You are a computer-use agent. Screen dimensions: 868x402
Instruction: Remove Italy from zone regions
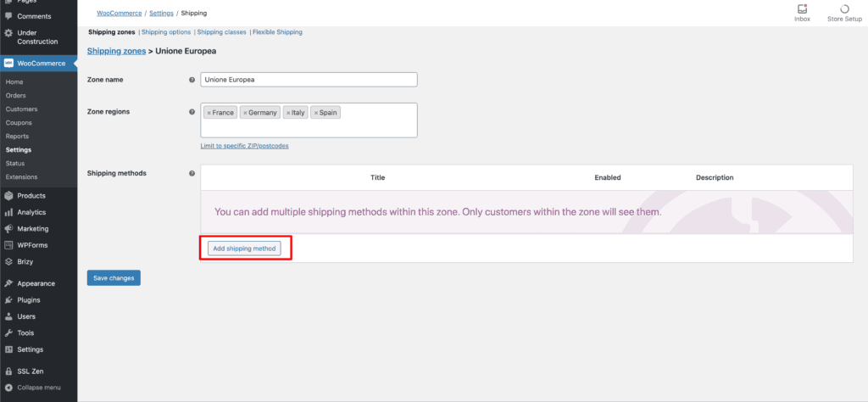[288, 113]
